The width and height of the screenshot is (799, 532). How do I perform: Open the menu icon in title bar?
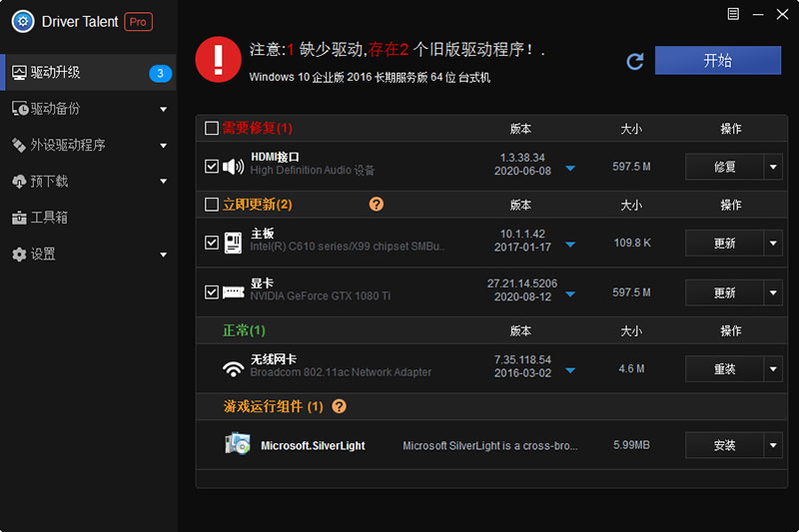tap(734, 14)
